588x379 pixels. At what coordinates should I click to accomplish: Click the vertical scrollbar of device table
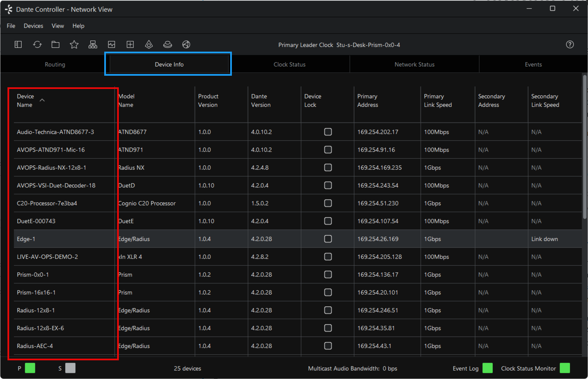585,147
